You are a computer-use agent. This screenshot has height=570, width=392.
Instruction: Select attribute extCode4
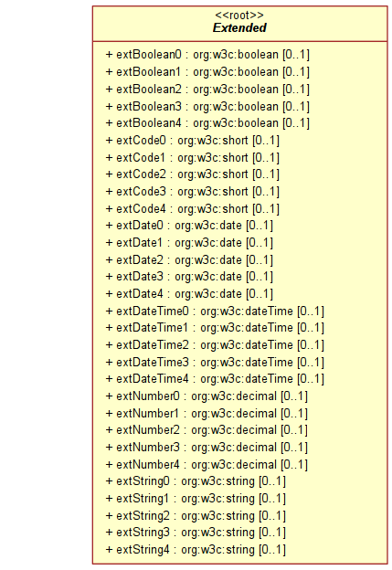[193, 208]
